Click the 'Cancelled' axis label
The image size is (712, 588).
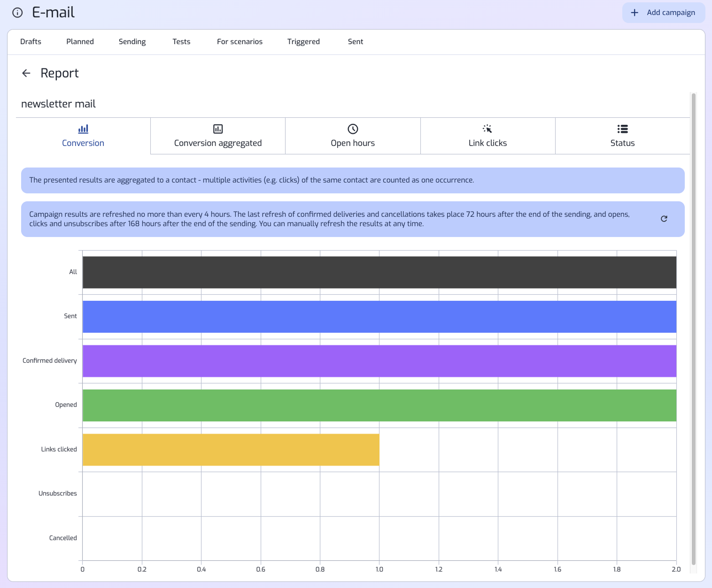[63, 538]
